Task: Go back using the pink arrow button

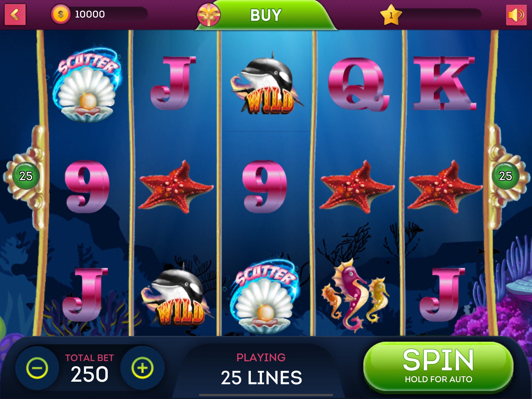Action: click(x=15, y=14)
